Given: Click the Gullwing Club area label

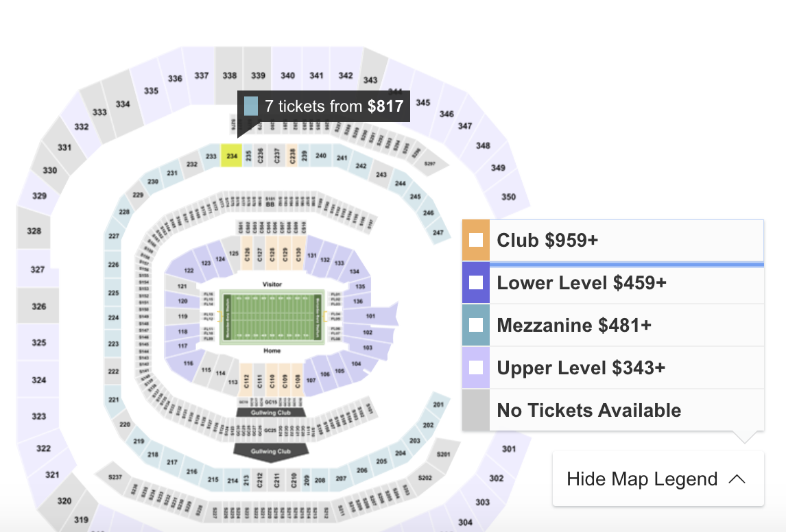Looking at the screenshot, I should [x=272, y=411].
